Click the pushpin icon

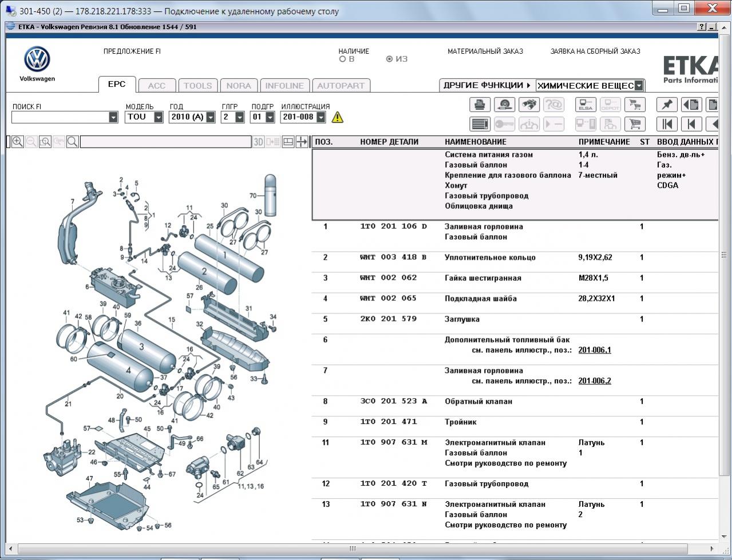tap(667, 105)
